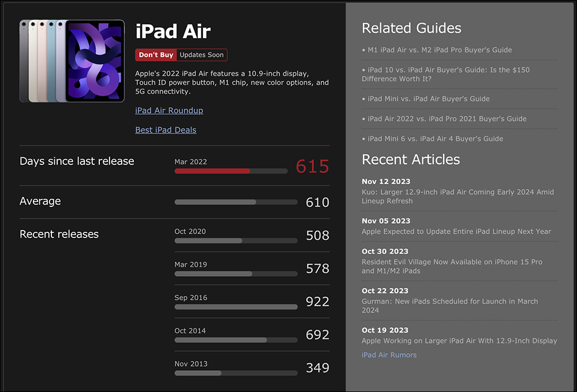The height and width of the screenshot is (392, 577).
Task: Click the Oct 2020 date label
Action: 190,231
